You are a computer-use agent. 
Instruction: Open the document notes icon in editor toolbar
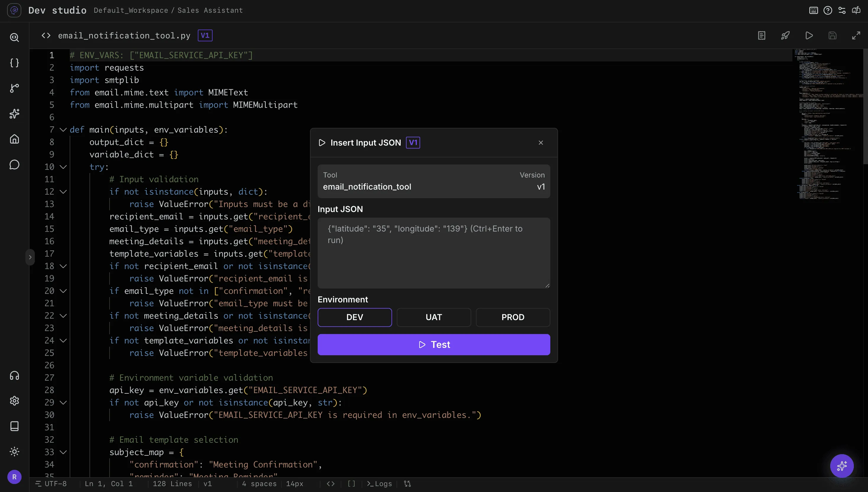coord(762,35)
